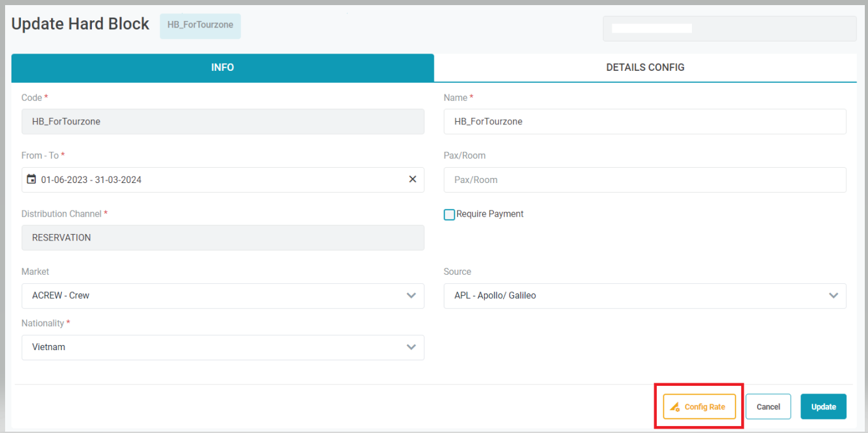
Task: Click the HB_ForTourzone badge beside the title
Action: [x=200, y=26]
